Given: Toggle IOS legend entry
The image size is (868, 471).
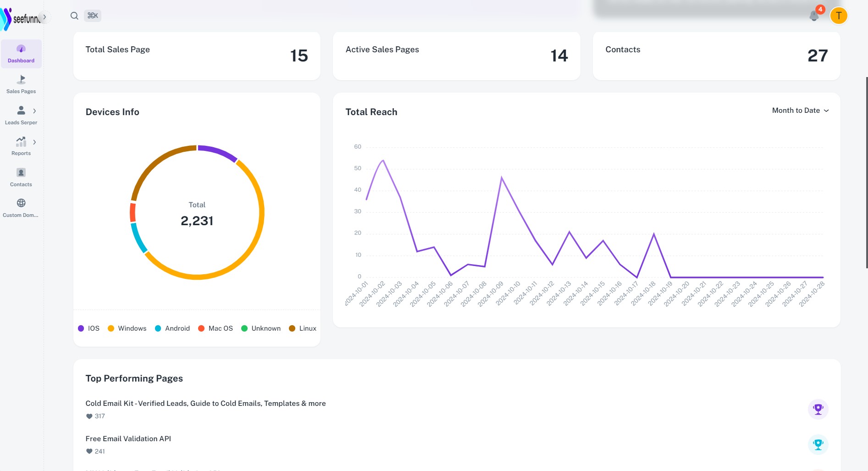Looking at the screenshot, I should (x=88, y=328).
